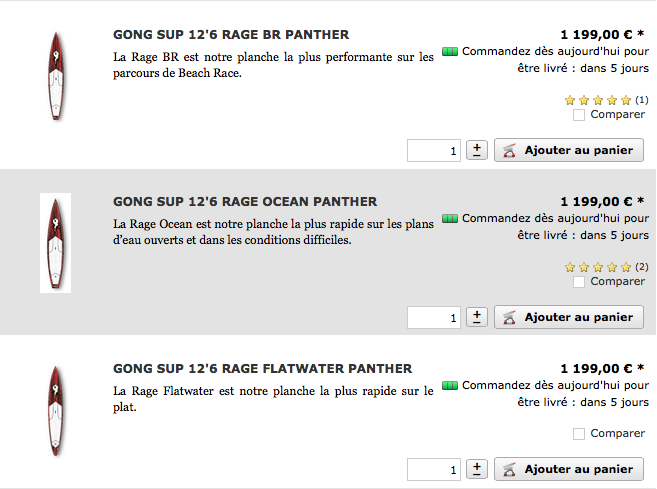The image size is (657, 489).
Task: Adjust quantity stepper for Rage Flatwater Panther
Action: pos(477,469)
